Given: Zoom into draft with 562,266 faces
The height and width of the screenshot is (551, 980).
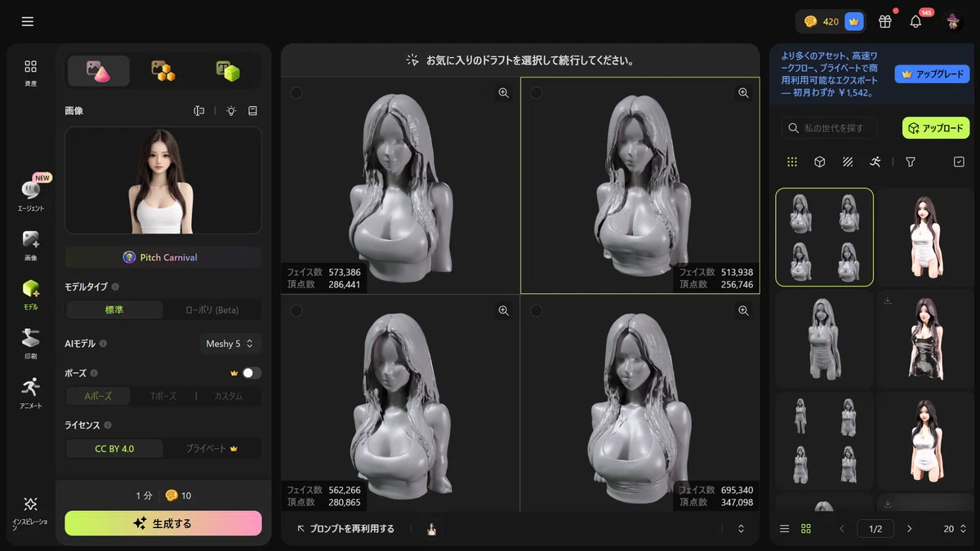Looking at the screenshot, I should pyautogui.click(x=504, y=311).
